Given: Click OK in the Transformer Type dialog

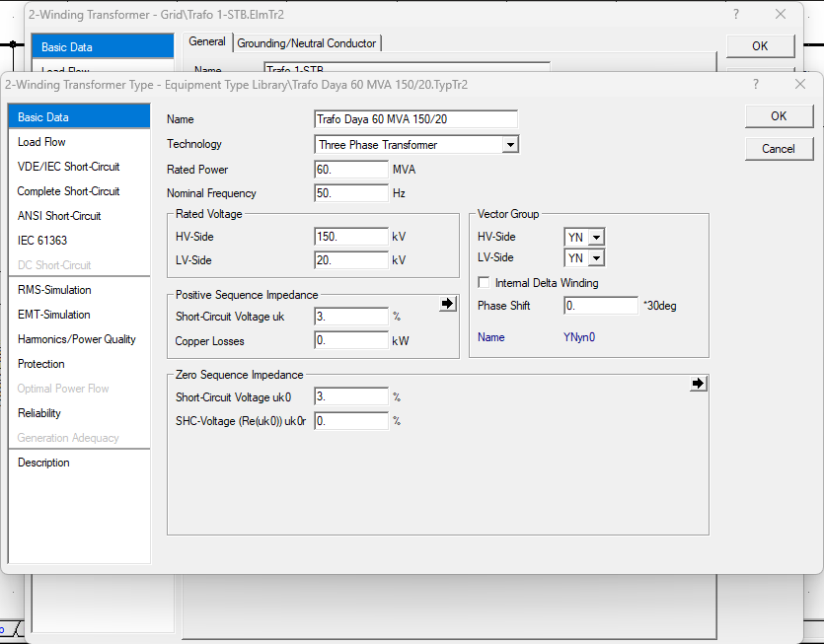Looking at the screenshot, I should (779, 116).
